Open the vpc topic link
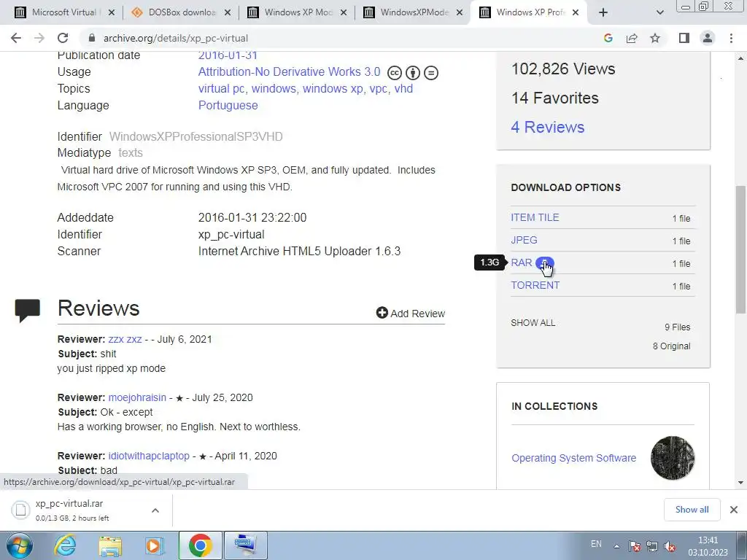Image resolution: width=747 pixels, height=560 pixels. 379,89
